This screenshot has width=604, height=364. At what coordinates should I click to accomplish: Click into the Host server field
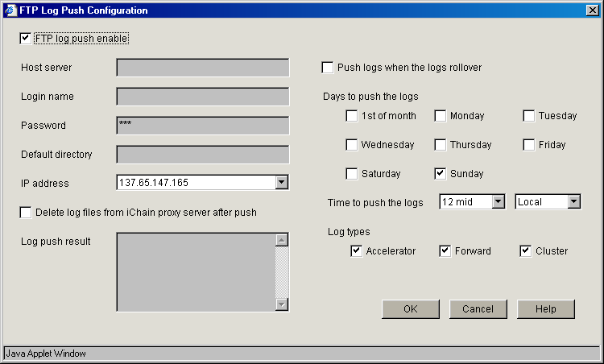tap(202, 68)
